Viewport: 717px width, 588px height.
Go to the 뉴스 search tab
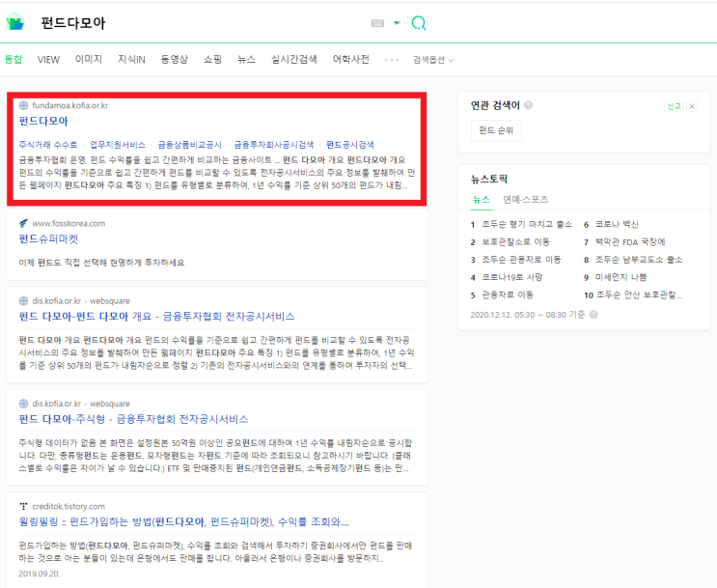(x=246, y=60)
